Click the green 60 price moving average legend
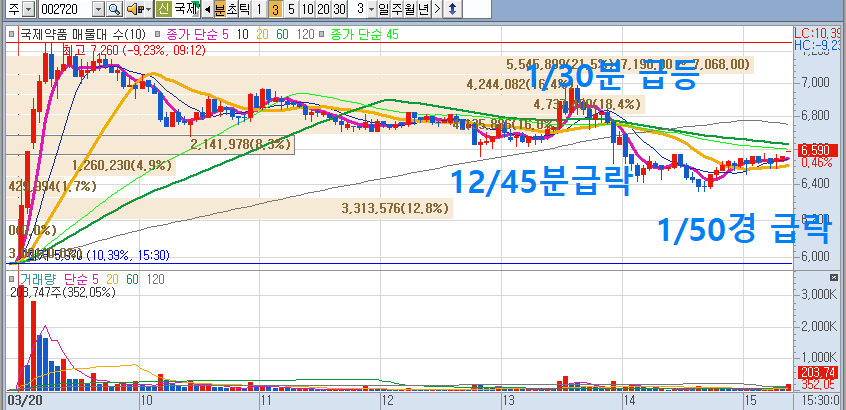The height and width of the screenshot is (410, 846). click(283, 35)
